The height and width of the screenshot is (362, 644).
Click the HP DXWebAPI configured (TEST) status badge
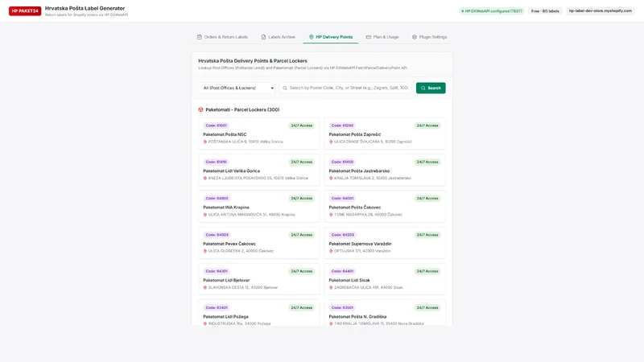(x=492, y=11)
